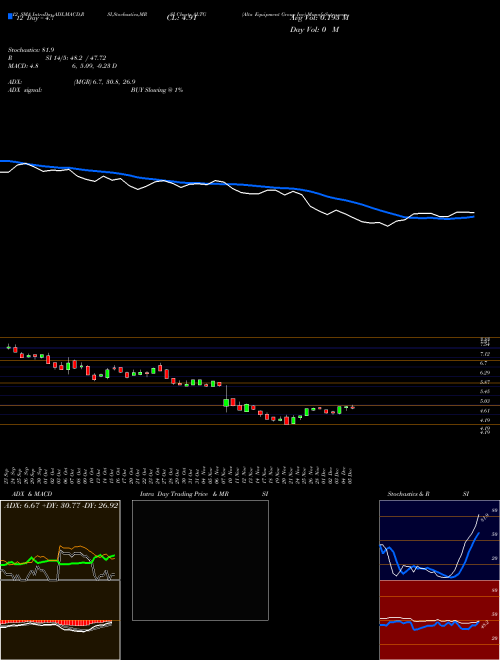This screenshot has height=660, width=500.
Task: Open the red RSI chart panel
Action: [439, 620]
